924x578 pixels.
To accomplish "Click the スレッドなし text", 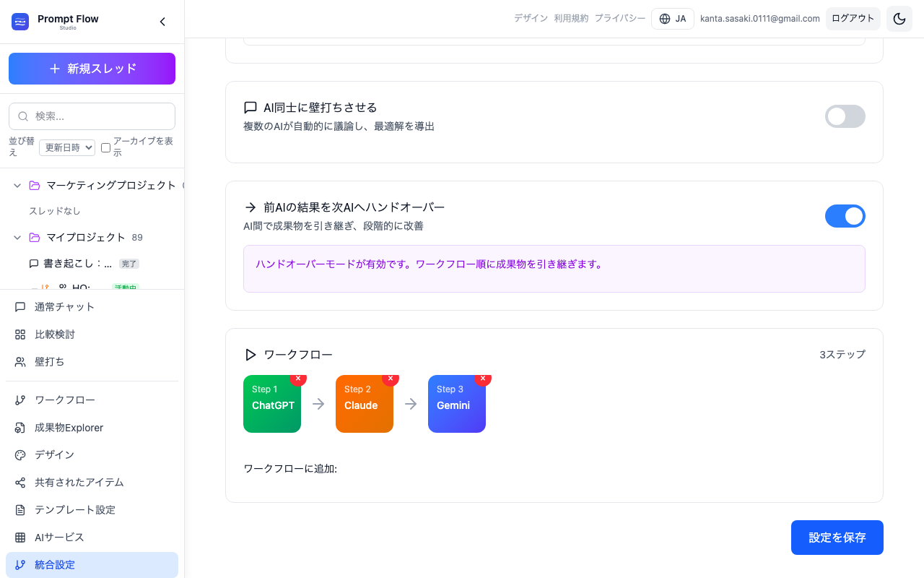I will [x=55, y=211].
